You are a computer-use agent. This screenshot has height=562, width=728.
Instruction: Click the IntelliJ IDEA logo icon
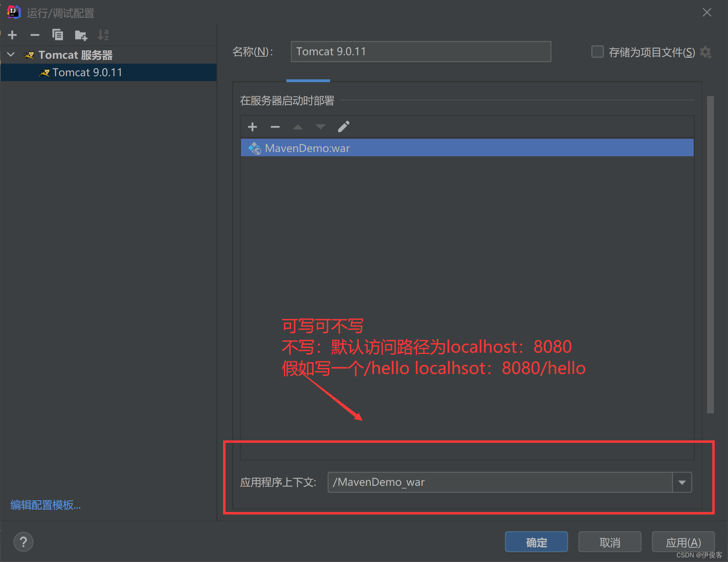click(14, 13)
